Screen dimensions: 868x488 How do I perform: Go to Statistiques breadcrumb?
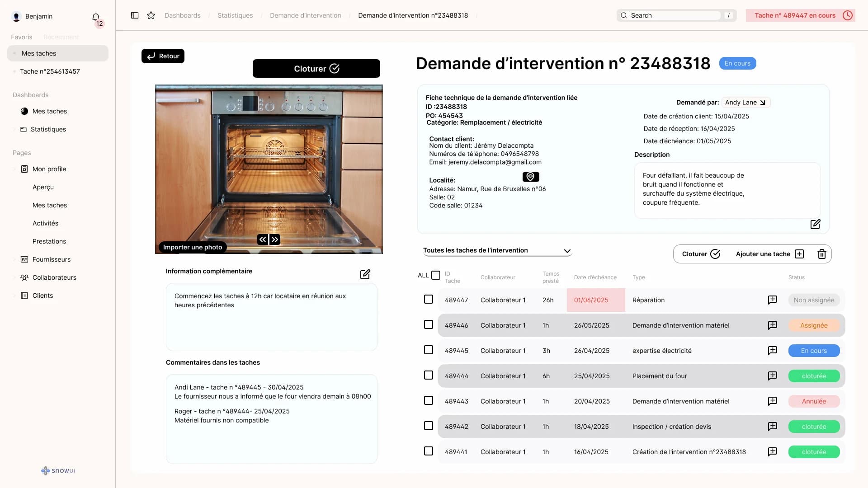click(235, 15)
